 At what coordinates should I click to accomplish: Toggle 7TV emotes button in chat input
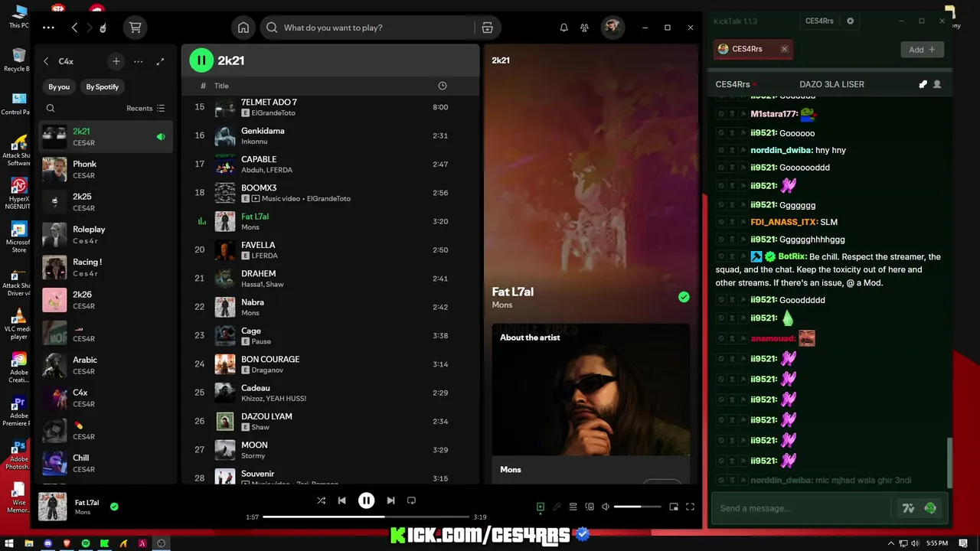(x=909, y=508)
